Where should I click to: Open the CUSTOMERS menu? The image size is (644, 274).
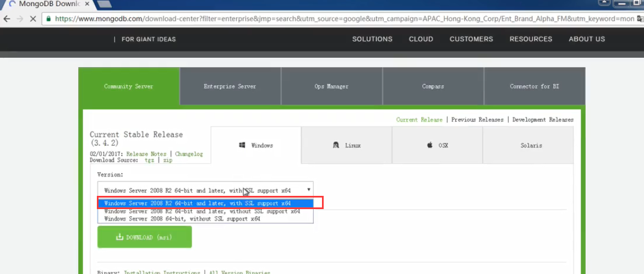coord(471,39)
